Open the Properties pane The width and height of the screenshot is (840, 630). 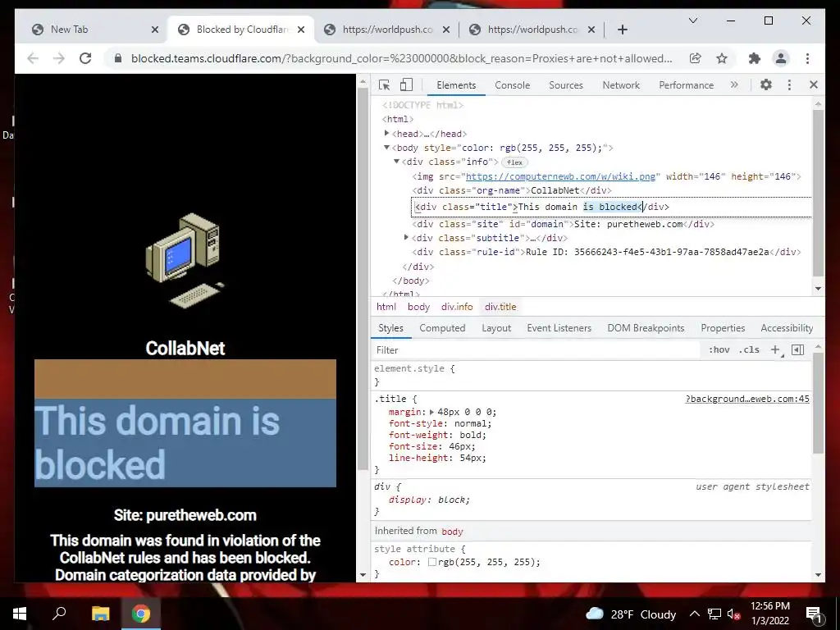point(723,328)
